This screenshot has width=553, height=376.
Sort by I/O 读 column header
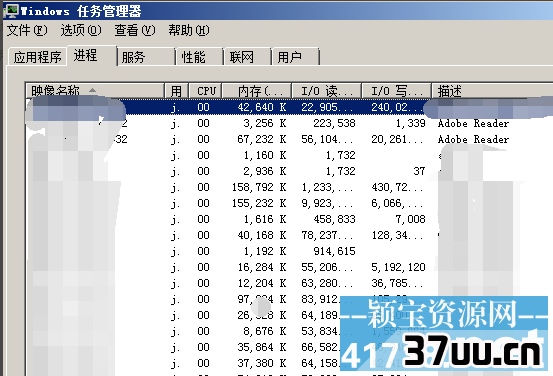[326, 91]
